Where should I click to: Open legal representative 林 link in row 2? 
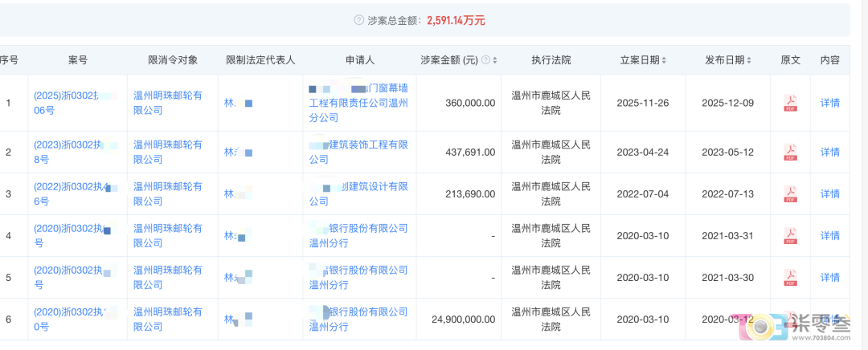coord(238,152)
